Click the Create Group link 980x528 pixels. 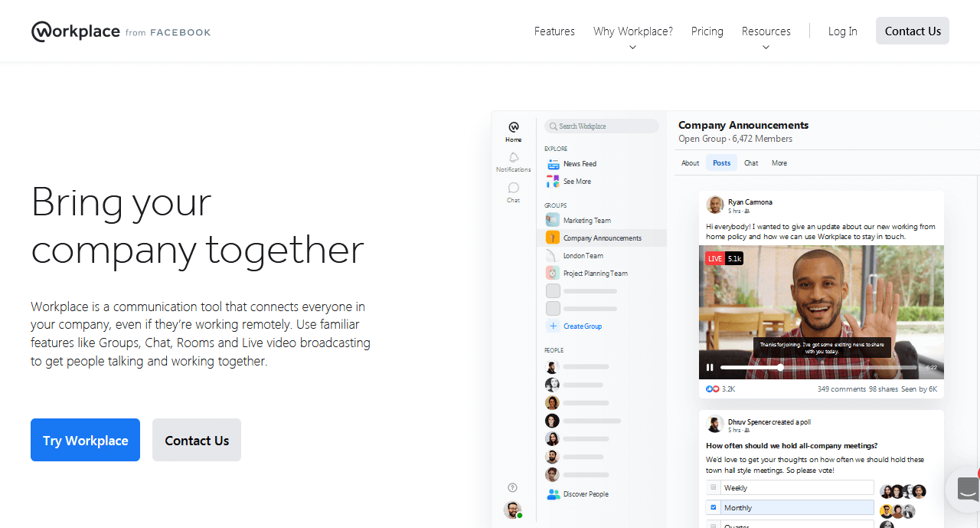[583, 326]
